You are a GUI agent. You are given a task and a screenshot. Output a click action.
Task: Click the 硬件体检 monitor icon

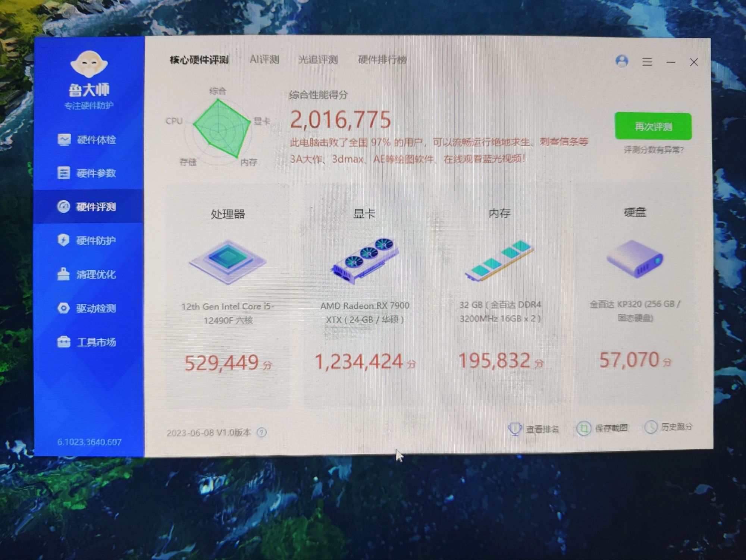(64, 140)
